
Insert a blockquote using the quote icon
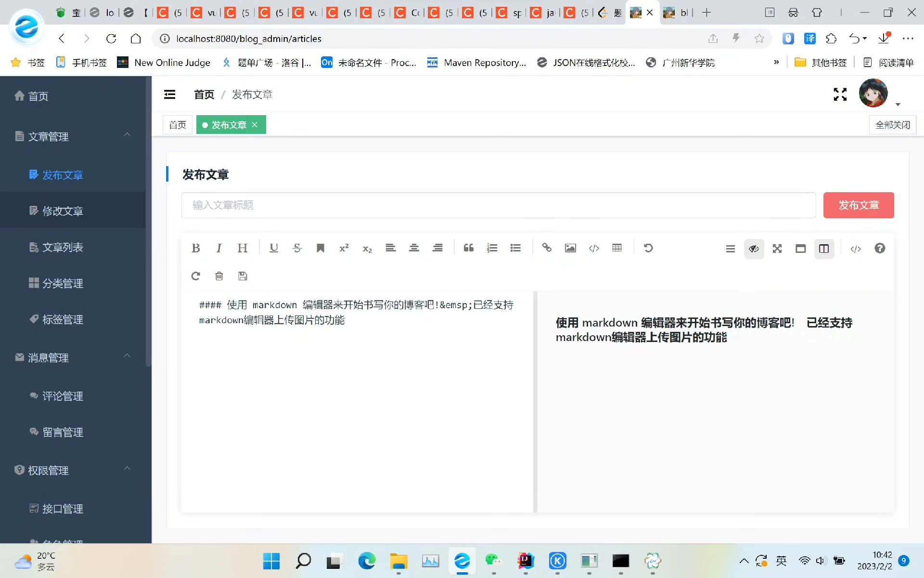[x=468, y=248]
